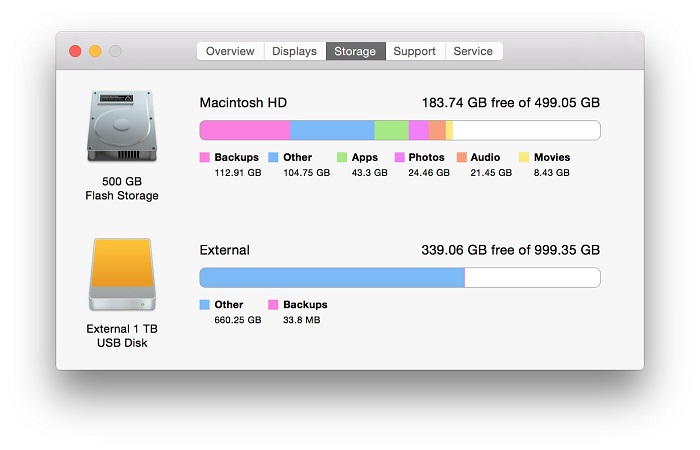
Task: Click the orange Audio legend swatch
Action: pyautogui.click(x=462, y=157)
